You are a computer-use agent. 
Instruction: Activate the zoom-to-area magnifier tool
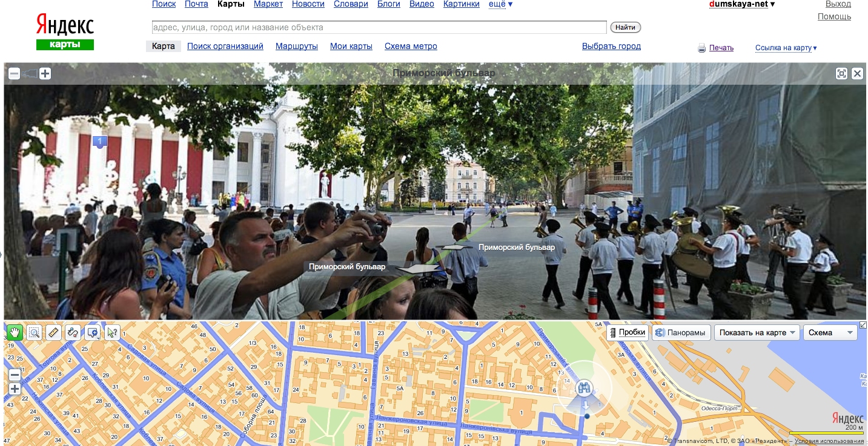[x=34, y=332]
